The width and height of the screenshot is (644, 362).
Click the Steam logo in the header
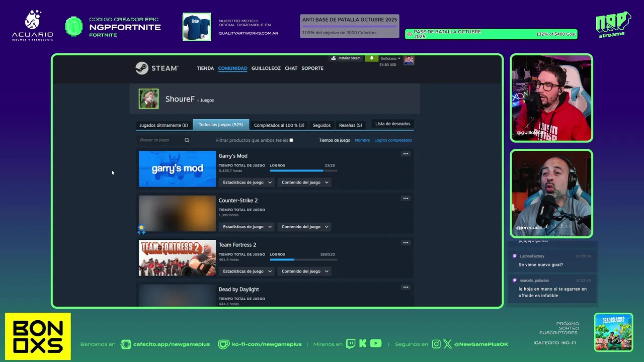click(x=156, y=68)
